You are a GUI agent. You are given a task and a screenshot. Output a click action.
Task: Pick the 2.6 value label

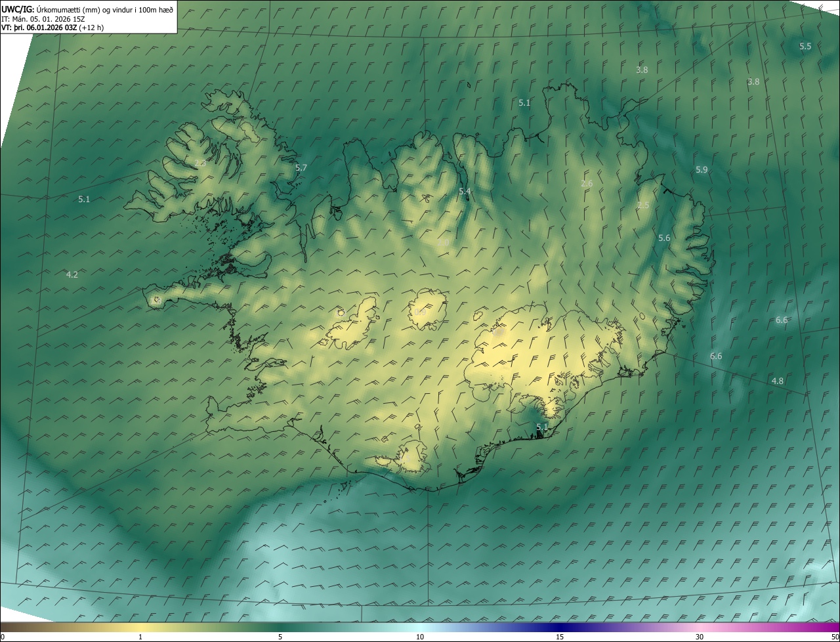pos(587,184)
